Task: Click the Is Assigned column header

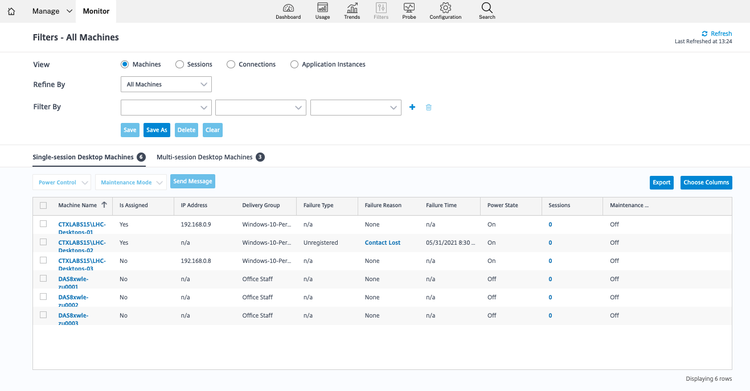Action: point(133,205)
